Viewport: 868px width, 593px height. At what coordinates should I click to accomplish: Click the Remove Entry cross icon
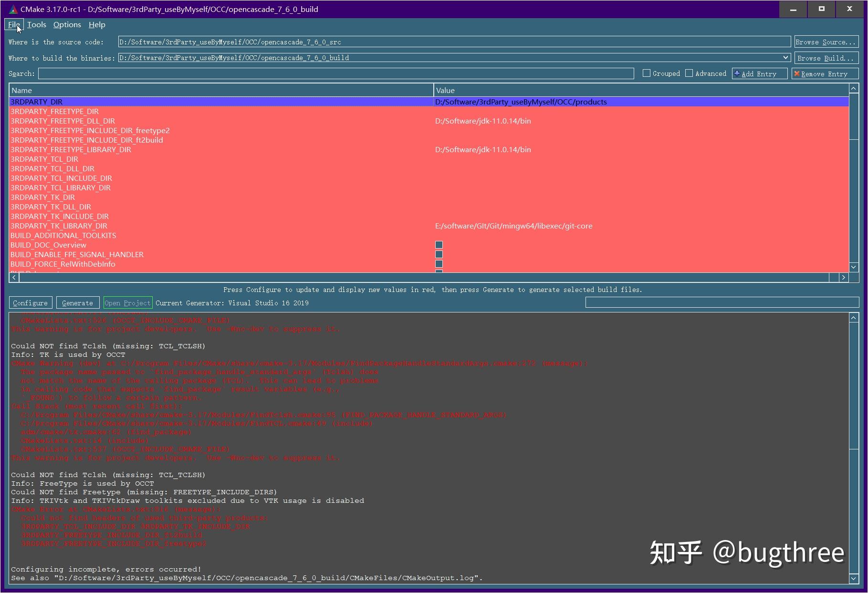pyautogui.click(x=797, y=73)
